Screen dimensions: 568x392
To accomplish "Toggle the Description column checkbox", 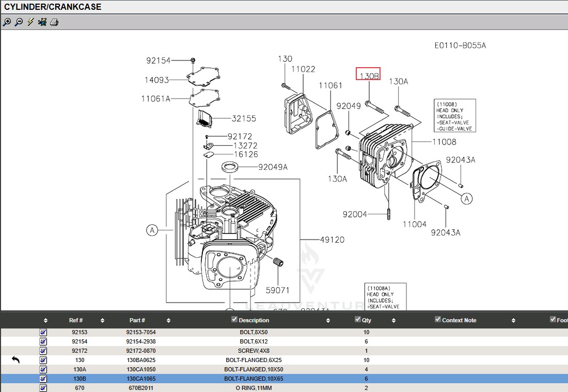I will point(234,320).
